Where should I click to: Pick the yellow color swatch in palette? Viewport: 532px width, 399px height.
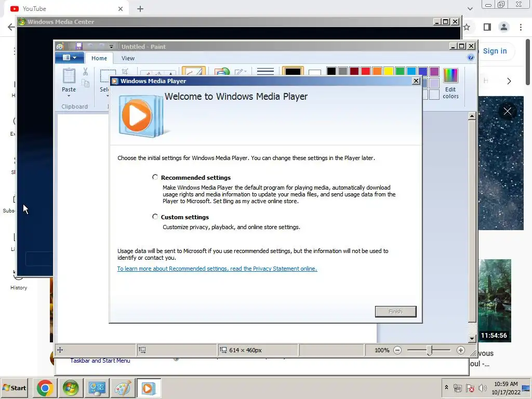tap(389, 71)
